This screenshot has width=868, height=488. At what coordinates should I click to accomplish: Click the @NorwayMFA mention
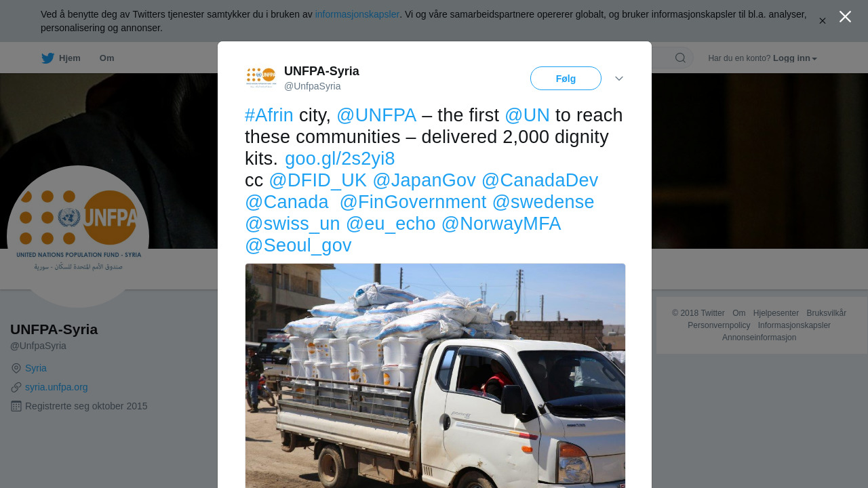(501, 224)
